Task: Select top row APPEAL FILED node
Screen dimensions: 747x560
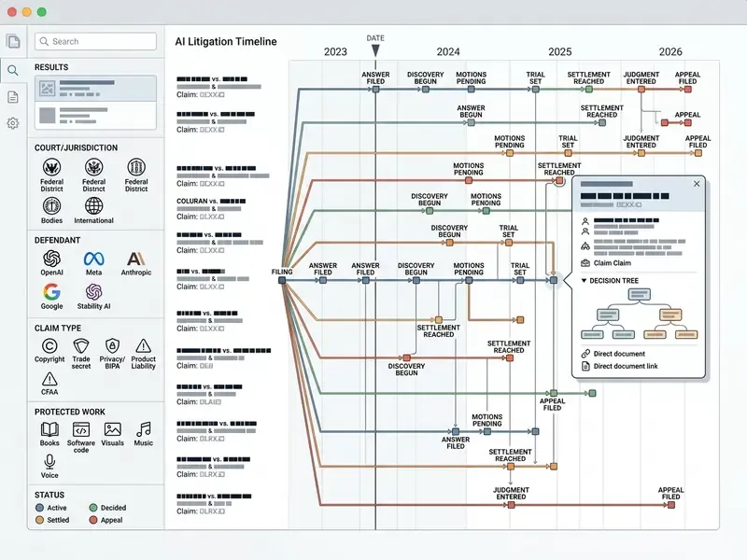Action: (687, 89)
